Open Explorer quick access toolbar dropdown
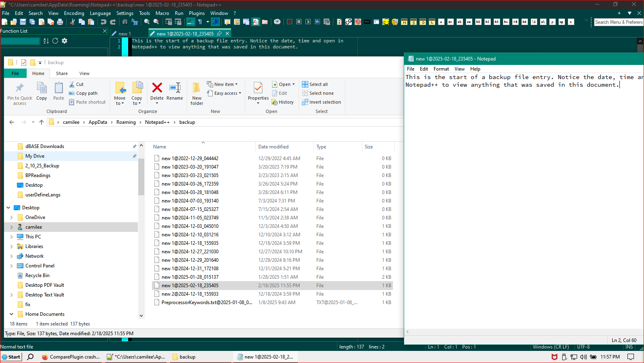 coord(40,63)
